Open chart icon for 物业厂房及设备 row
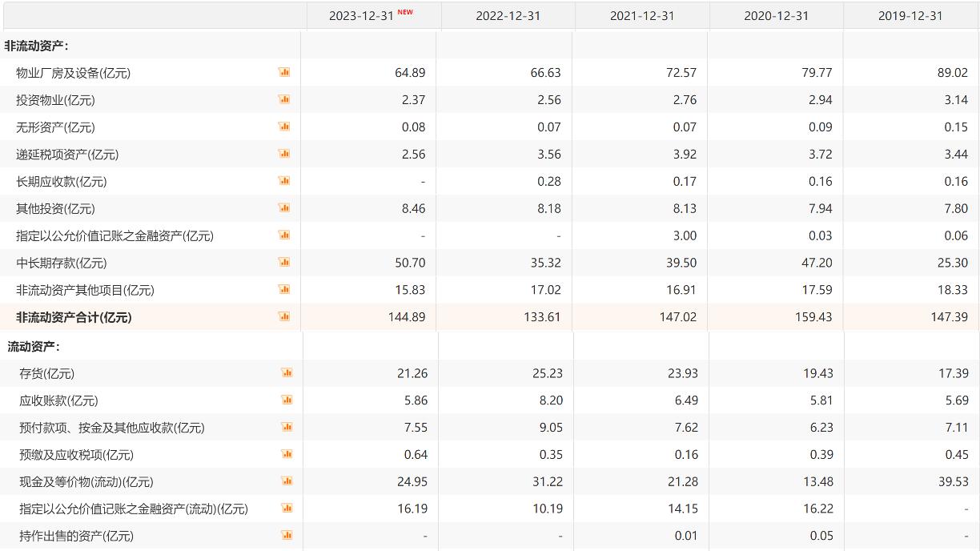 (284, 72)
